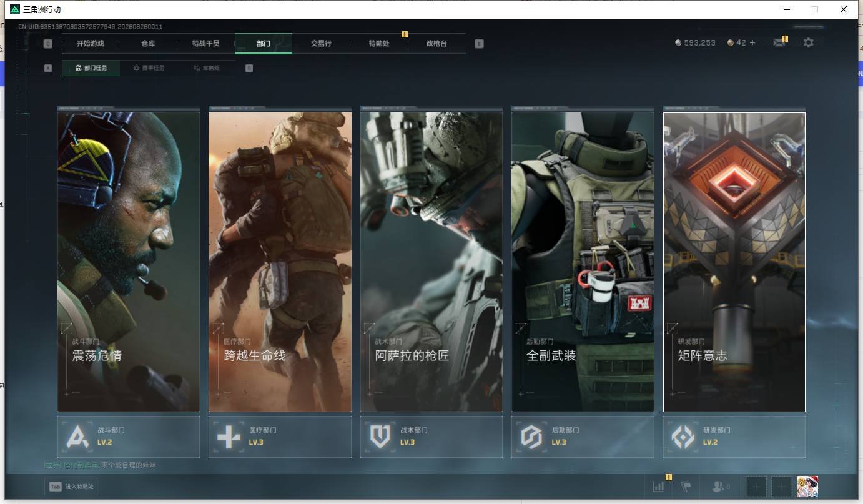Click the D key hint right of the sub-tabs

(x=249, y=68)
